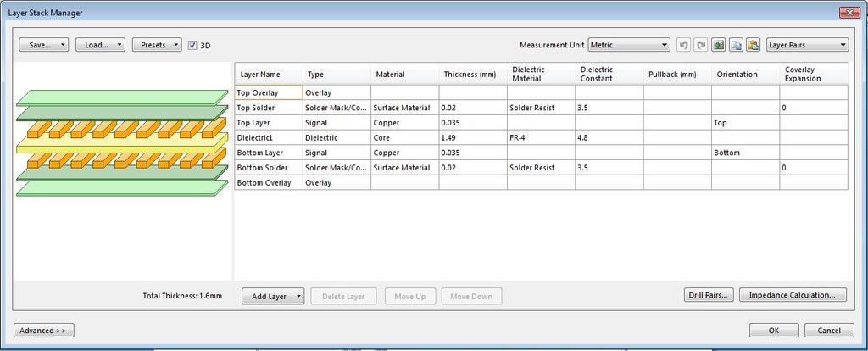868x351 pixels.
Task: Click the Undo arrow icon
Action: [x=684, y=45]
